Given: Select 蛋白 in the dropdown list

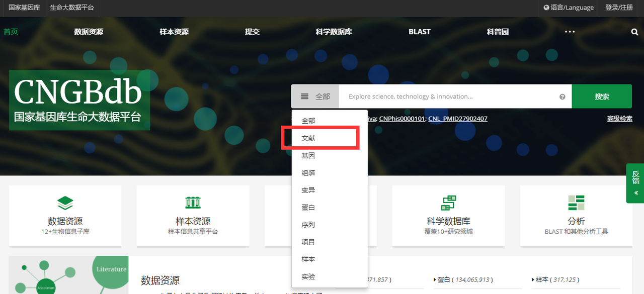Looking at the screenshot, I should pos(330,207).
